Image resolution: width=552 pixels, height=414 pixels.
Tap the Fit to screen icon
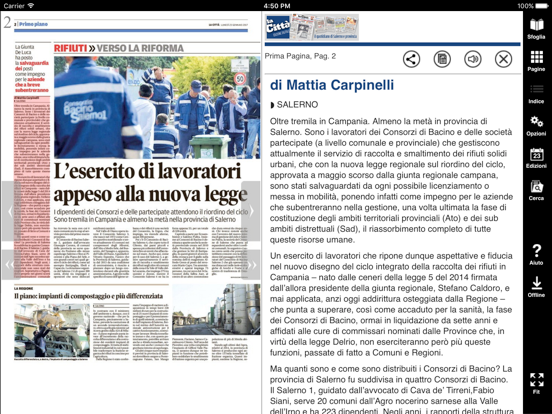coord(536,383)
